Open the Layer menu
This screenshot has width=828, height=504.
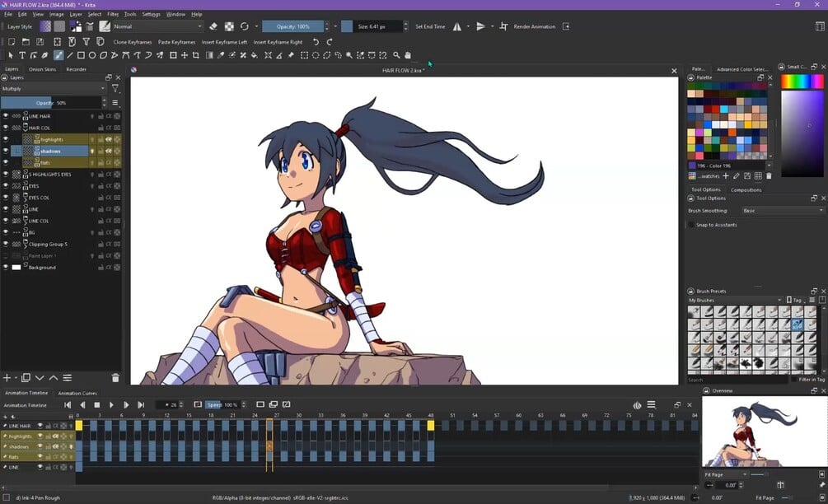click(76, 14)
